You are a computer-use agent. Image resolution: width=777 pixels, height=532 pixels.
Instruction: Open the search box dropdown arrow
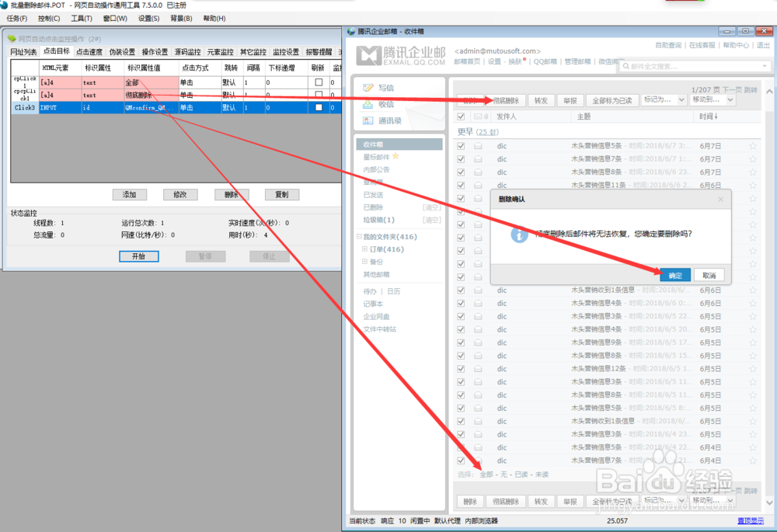click(x=765, y=66)
